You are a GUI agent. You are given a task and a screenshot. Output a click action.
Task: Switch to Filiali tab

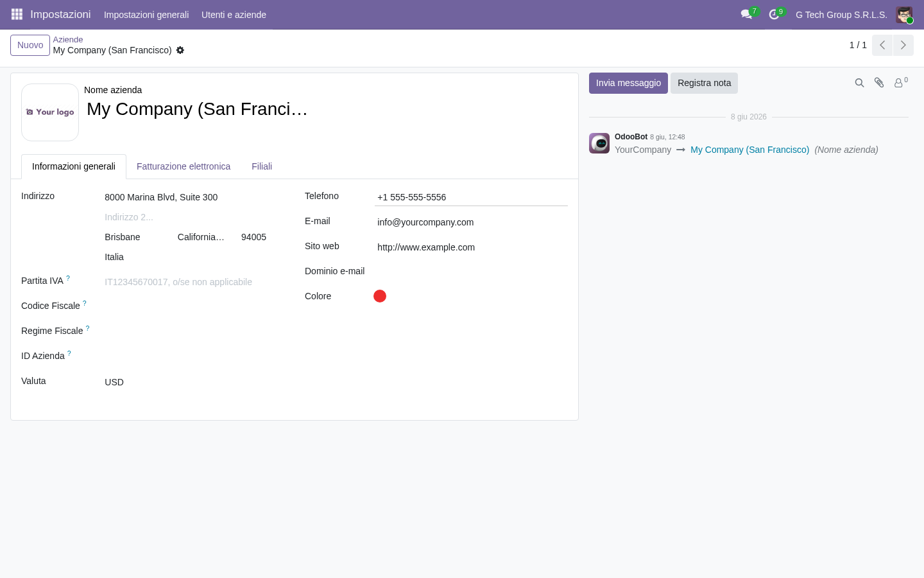(x=262, y=166)
